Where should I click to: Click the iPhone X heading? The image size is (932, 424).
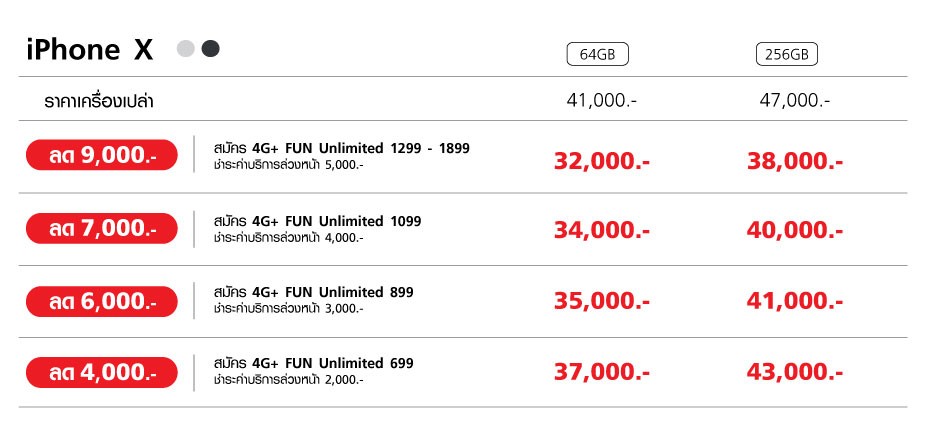[x=90, y=50]
